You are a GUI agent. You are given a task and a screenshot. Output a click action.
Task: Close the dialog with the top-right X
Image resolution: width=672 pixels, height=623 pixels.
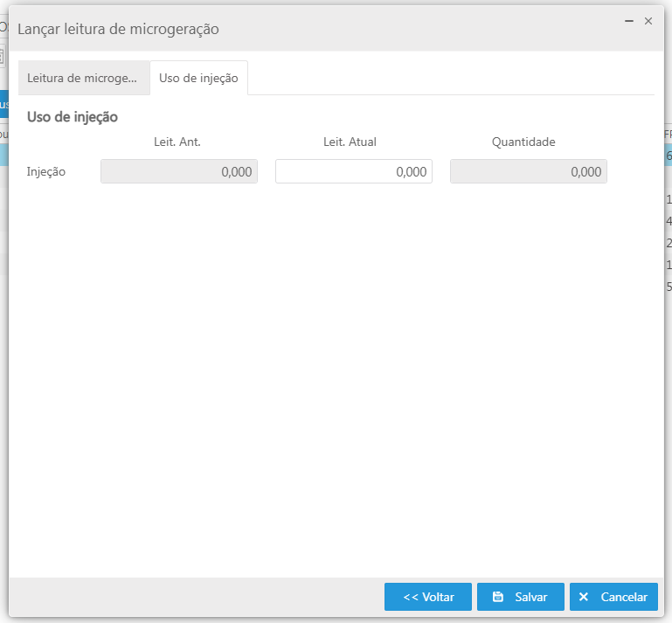click(x=648, y=20)
